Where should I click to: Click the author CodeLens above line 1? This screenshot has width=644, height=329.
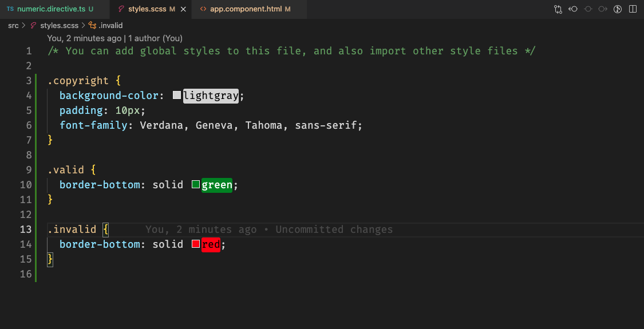click(x=114, y=38)
